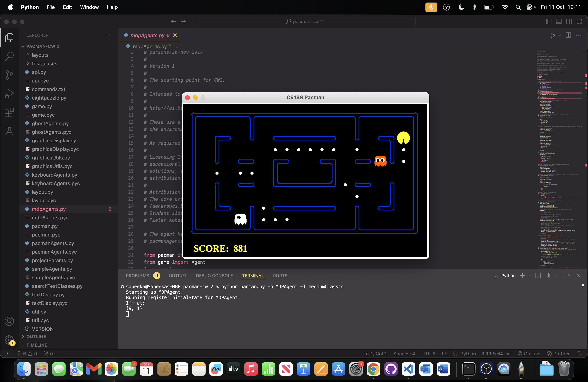
Task: Click Go Live in the status bar
Action: click(x=529, y=354)
